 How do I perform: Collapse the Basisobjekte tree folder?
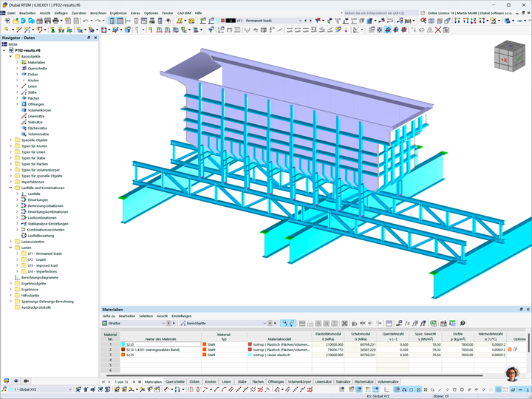coord(10,56)
